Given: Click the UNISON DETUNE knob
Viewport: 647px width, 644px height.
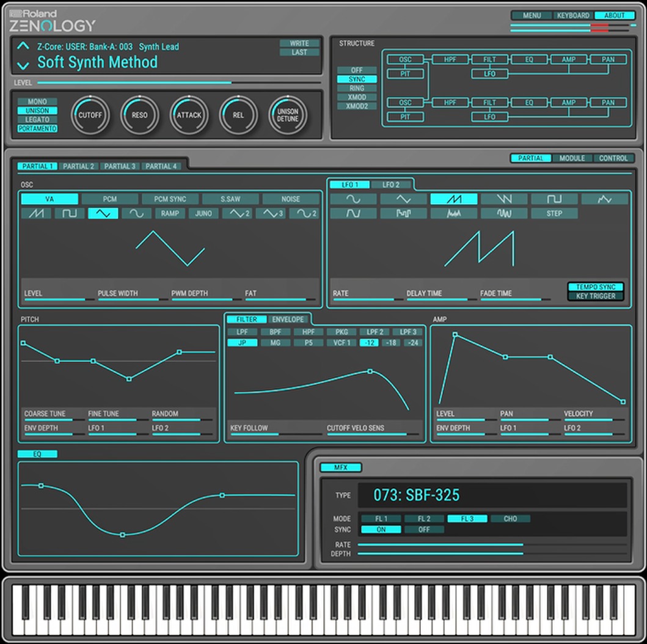Looking at the screenshot, I should pyautogui.click(x=288, y=115).
